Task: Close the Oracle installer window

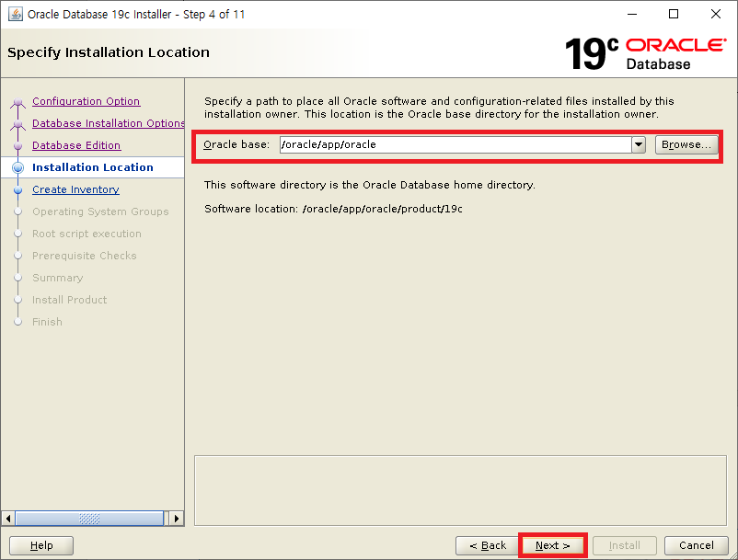Action: tap(715, 14)
